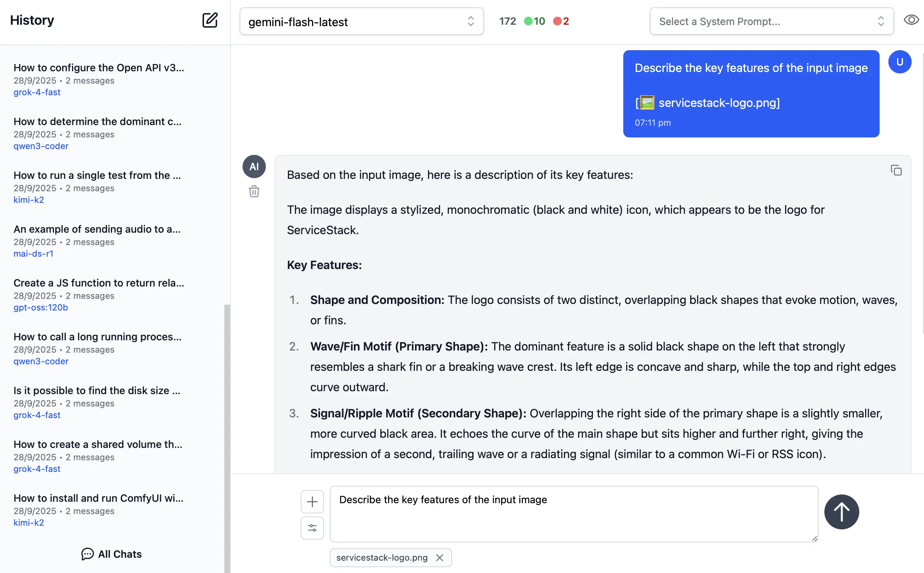Open the All Chats view

click(112, 554)
